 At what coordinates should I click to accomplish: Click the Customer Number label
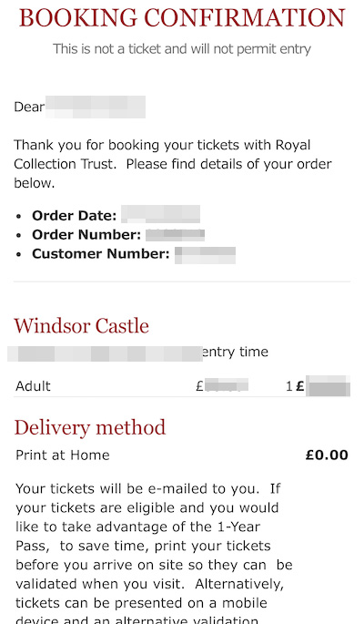tap(101, 253)
